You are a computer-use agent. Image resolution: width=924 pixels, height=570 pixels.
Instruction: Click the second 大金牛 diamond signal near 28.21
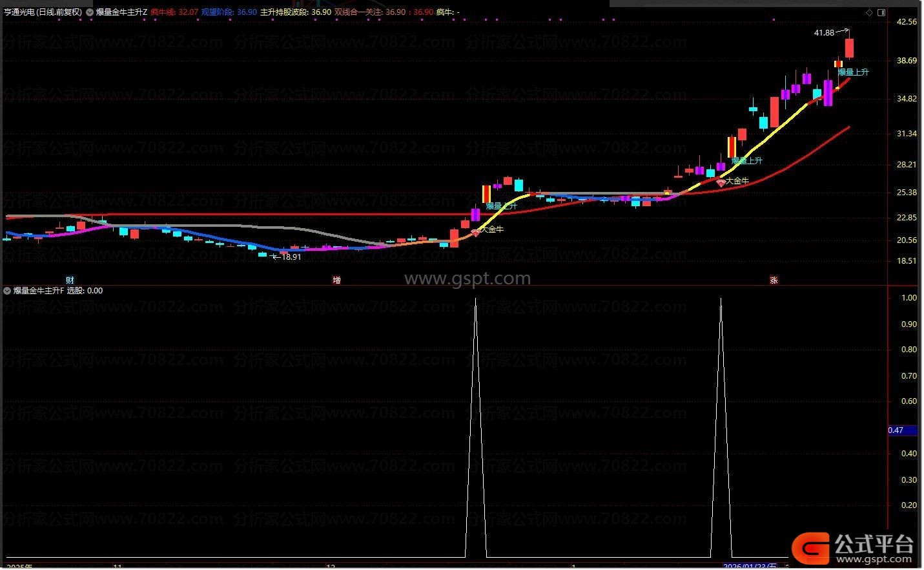[x=721, y=184]
